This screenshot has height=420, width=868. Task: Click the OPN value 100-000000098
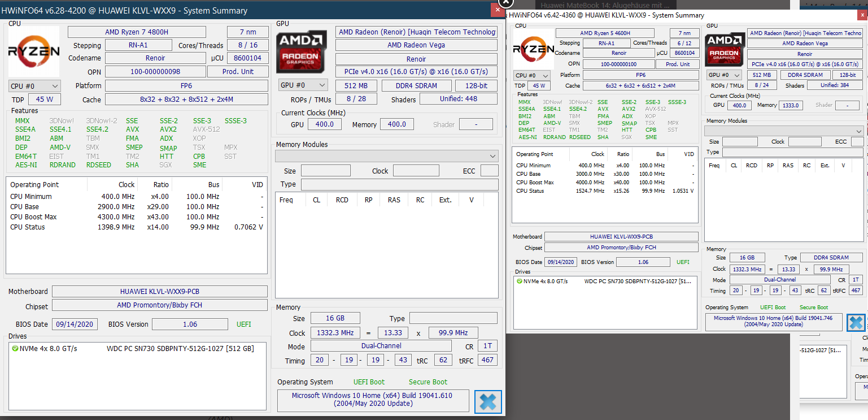coord(154,72)
